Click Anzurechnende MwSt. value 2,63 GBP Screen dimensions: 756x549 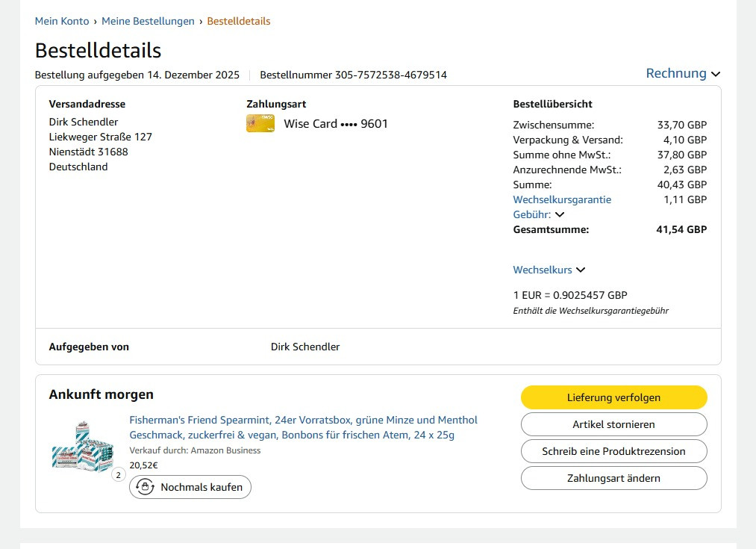(684, 170)
